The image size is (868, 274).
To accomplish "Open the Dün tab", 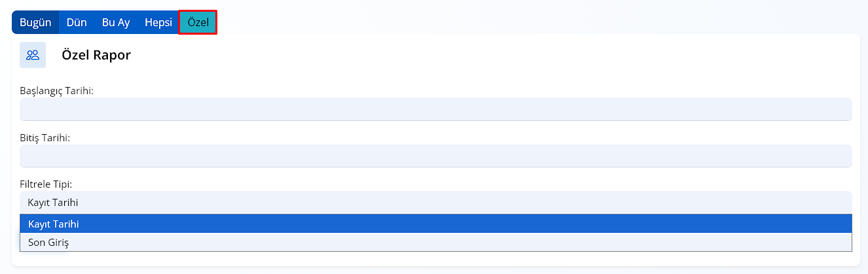I will pos(77,22).
